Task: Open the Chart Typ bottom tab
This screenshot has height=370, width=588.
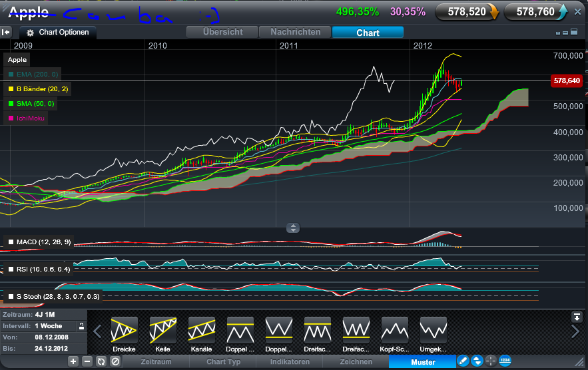Action: 223,362
